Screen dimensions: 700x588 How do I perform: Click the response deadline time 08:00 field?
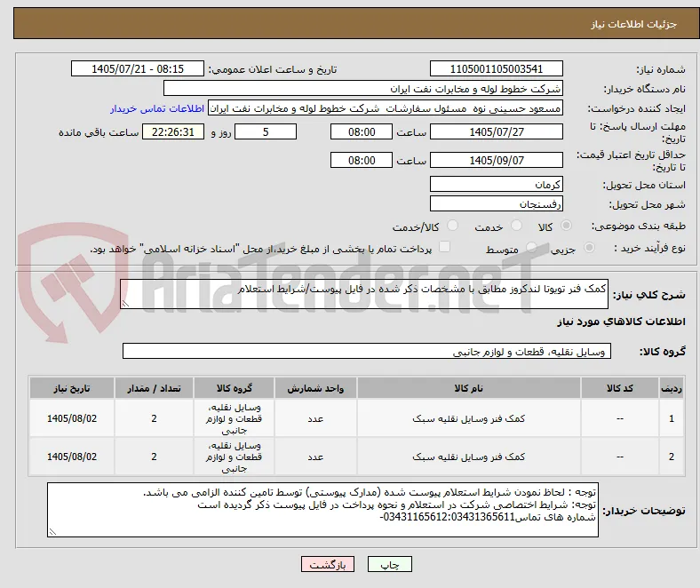362,131
